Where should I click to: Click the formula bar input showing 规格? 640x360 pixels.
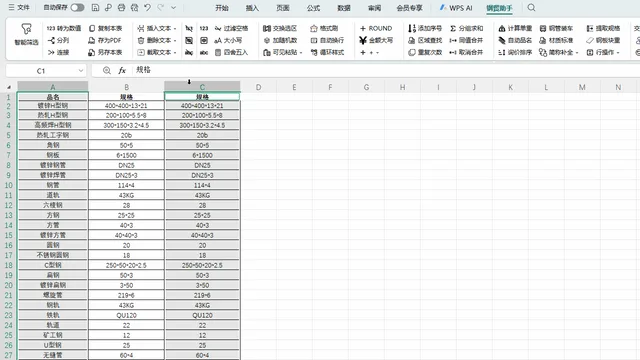(365, 70)
